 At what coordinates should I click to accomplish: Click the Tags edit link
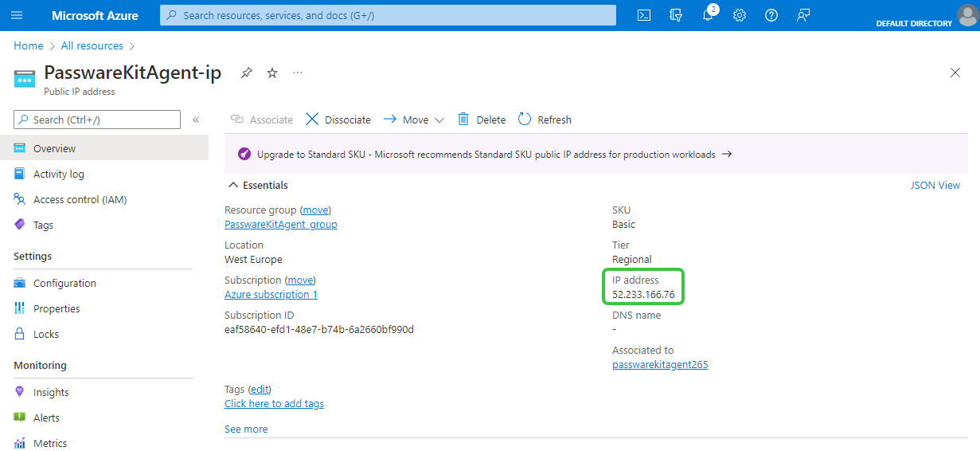point(260,389)
